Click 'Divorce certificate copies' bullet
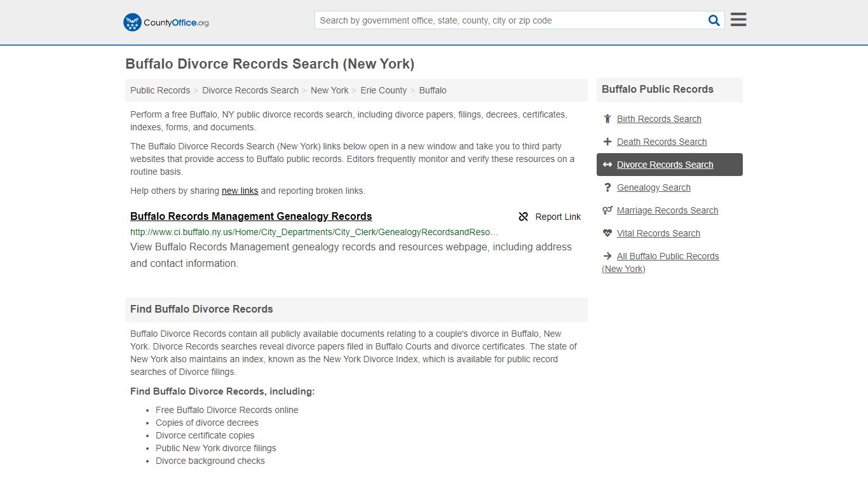This screenshot has width=868, height=488. coord(205,435)
